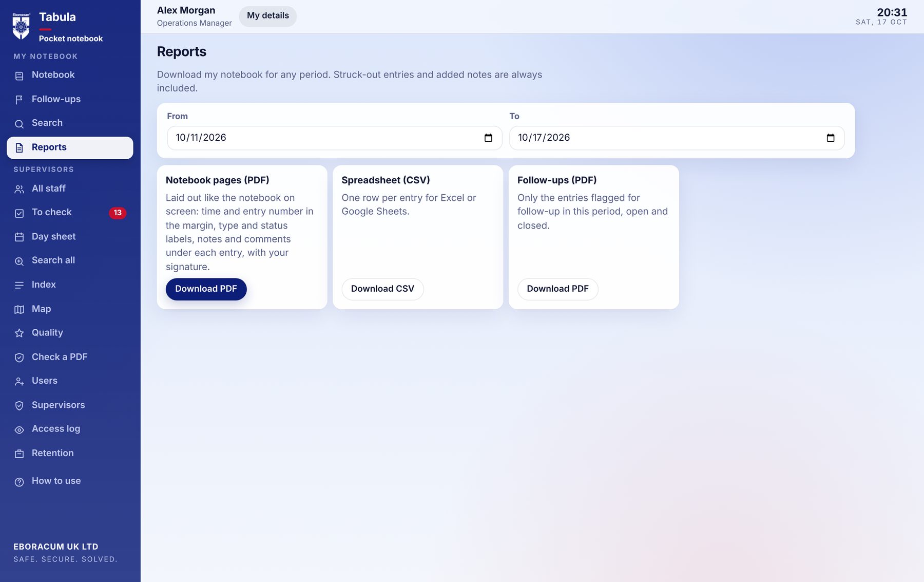Click the Reports document icon
Image resolution: width=924 pixels, height=582 pixels.
(x=20, y=148)
